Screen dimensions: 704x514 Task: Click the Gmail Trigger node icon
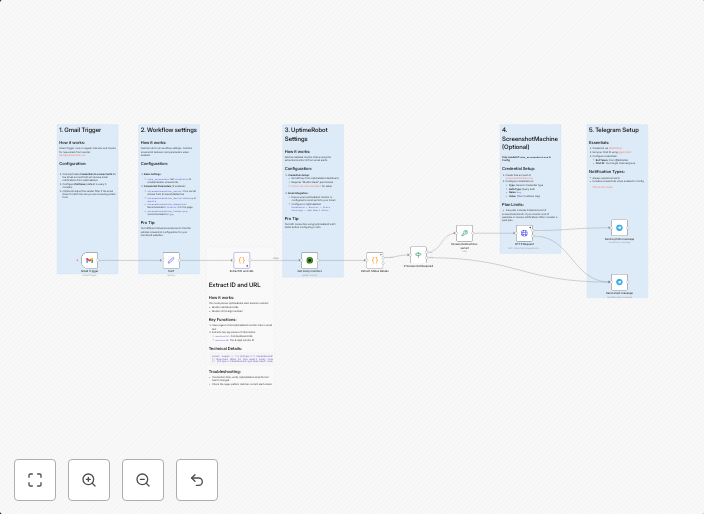(x=89, y=260)
